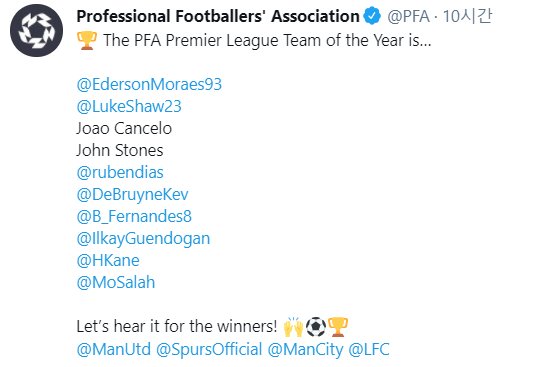Open the @EdersonMoraes93 mention
The width and height of the screenshot is (550, 367).
tap(149, 84)
